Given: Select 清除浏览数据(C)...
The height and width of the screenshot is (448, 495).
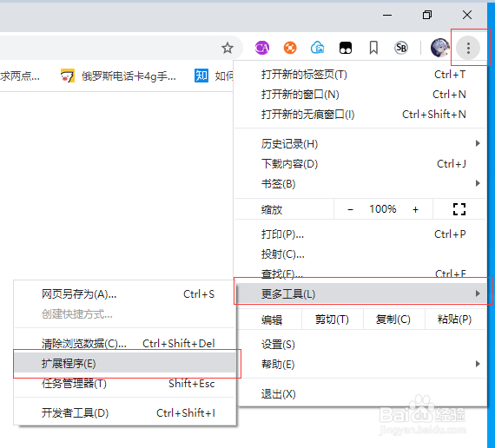Looking at the screenshot, I should pyautogui.click(x=125, y=344).
